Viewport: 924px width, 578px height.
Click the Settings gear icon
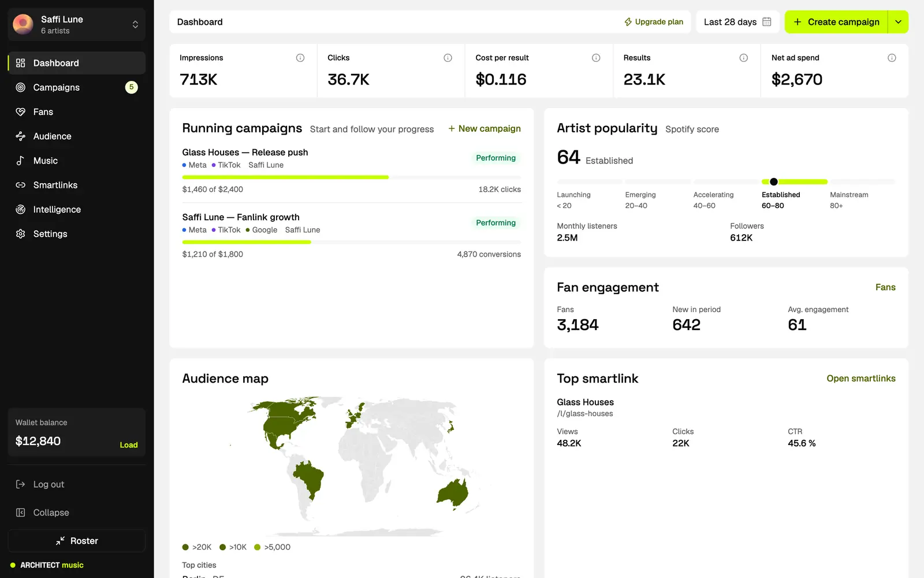tap(20, 234)
